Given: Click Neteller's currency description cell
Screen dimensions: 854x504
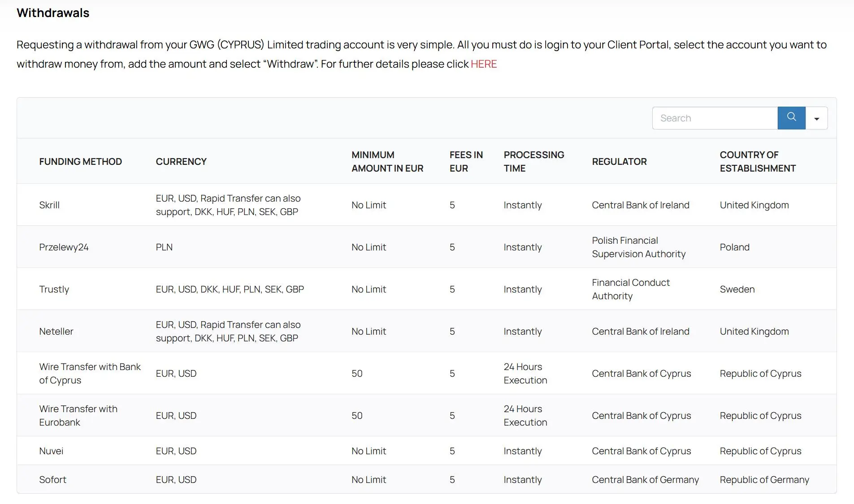Looking at the screenshot, I should point(228,331).
